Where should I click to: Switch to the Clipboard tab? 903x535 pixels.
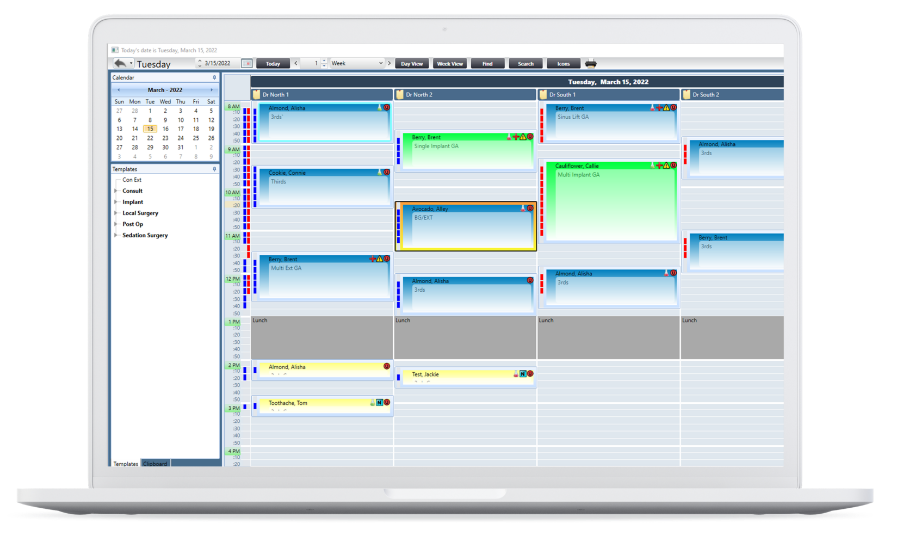click(156, 464)
